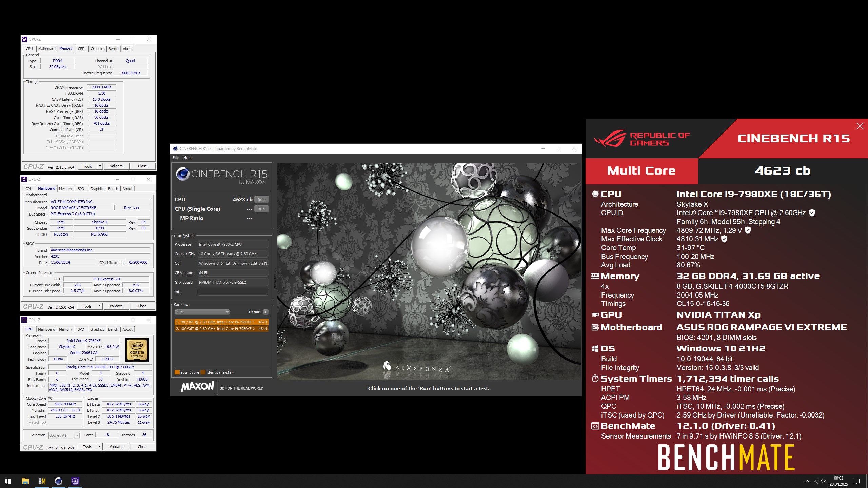
Task: Click verified shield next to CPUID
Action: pos(812,213)
